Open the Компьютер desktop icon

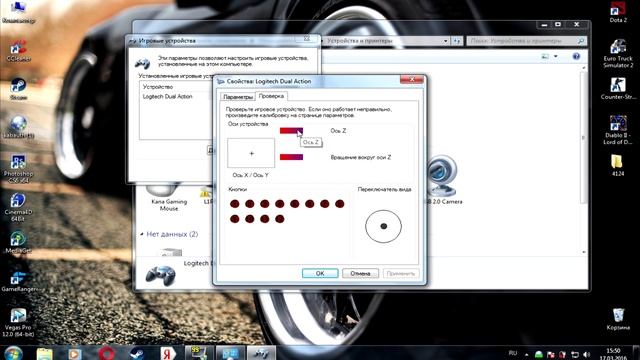(x=18, y=11)
